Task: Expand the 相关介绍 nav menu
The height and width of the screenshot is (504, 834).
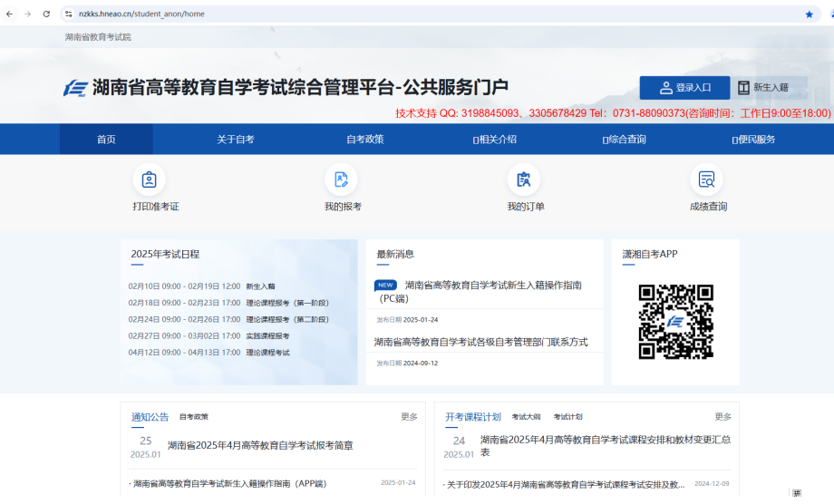Action: (495, 140)
